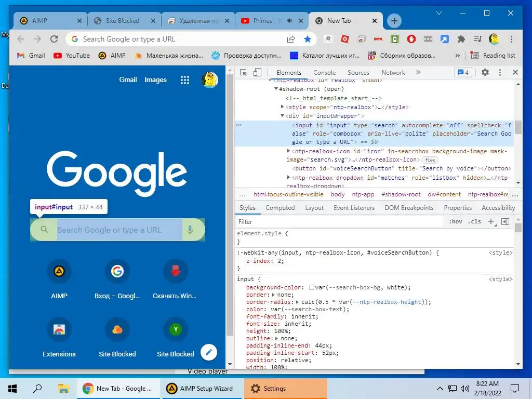Open the YouTube bookmark

72,55
